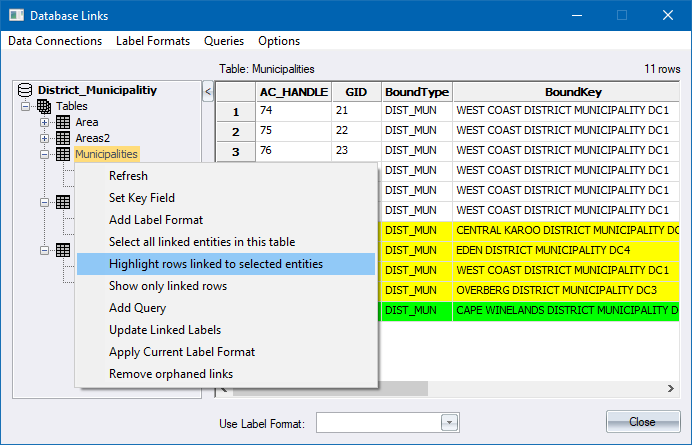Open the Use Label Format dropdown
This screenshot has height=445, width=692.
pyautogui.click(x=449, y=423)
